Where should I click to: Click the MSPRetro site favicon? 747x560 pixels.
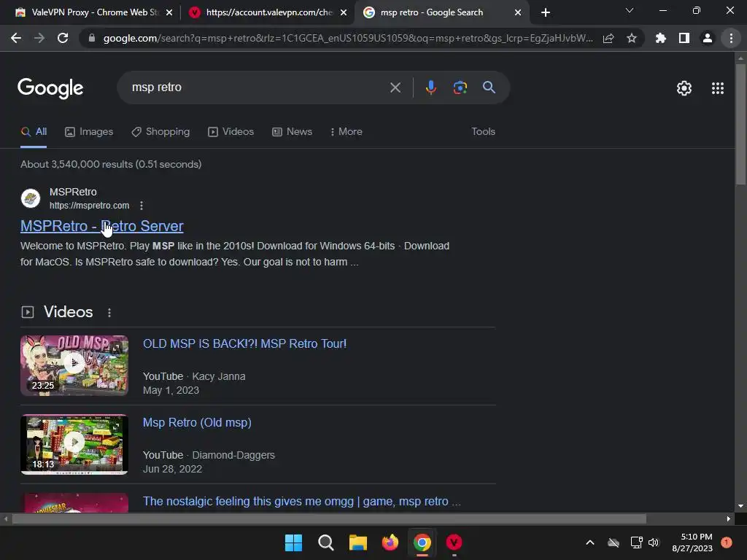click(x=31, y=198)
